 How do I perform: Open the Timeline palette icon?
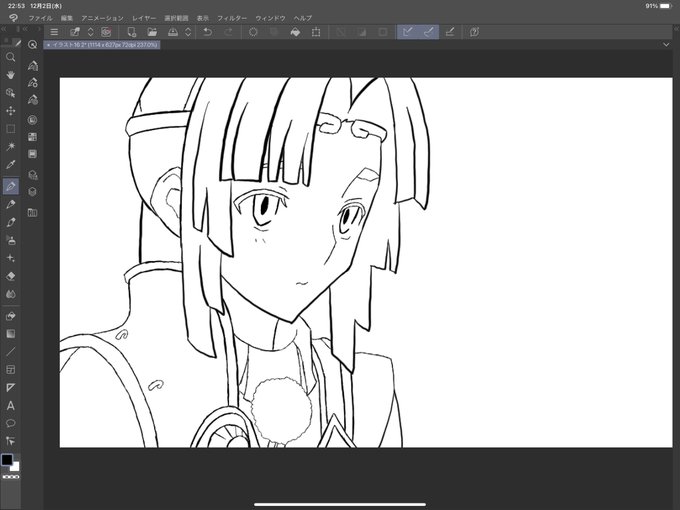pos(33,212)
